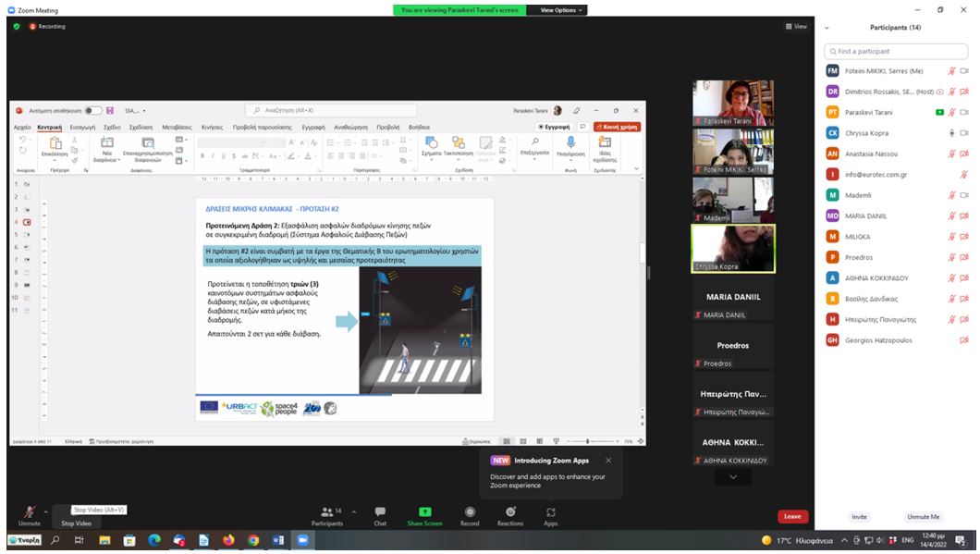The image size is (980, 554).
Task: Click the PowerPoint comments speech-bubble icon
Action: pyautogui.click(x=582, y=127)
